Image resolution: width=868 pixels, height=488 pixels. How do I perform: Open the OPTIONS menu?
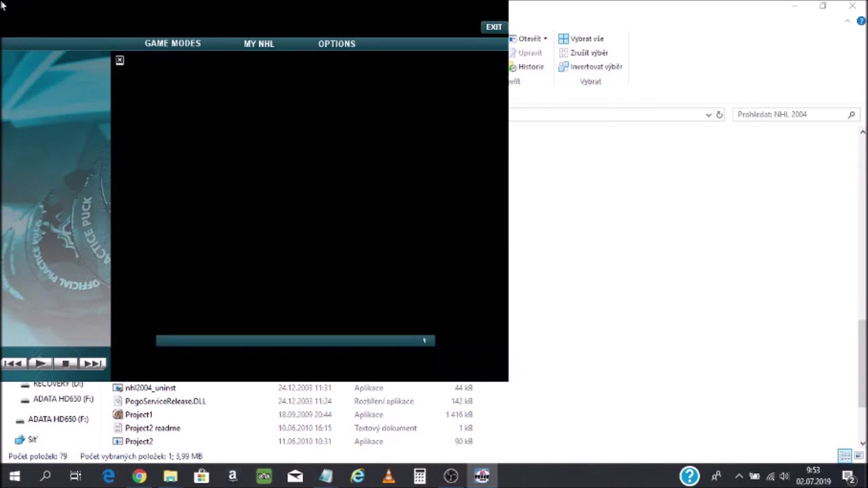337,43
